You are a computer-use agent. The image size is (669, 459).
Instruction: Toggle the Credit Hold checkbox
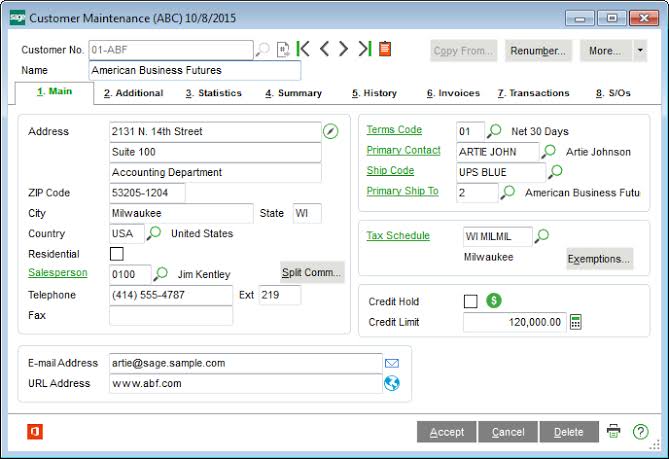[471, 301]
